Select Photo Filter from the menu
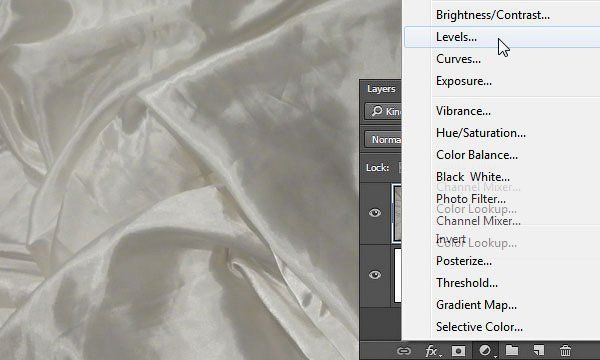This screenshot has width=600, height=360. pos(471,199)
